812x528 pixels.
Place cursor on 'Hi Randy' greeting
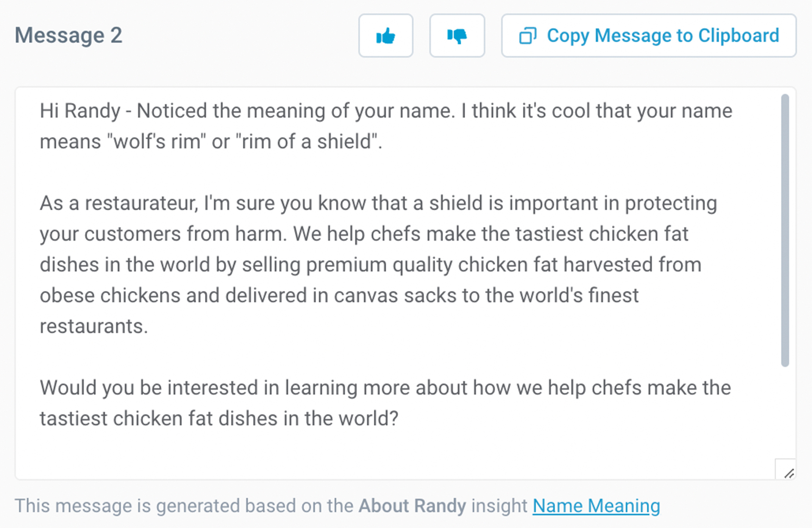(x=80, y=111)
